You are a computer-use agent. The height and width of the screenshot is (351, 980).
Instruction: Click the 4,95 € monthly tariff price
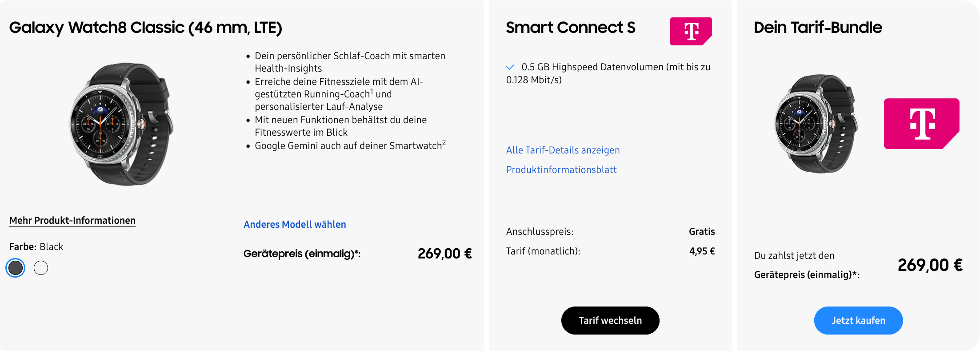(702, 251)
